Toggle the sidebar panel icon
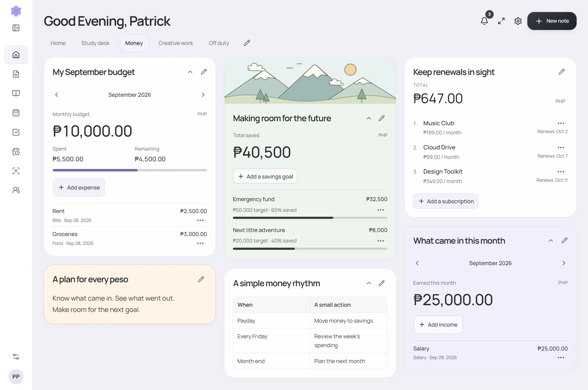The width and height of the screenshot is (588, 390). (x=16, y=28)
